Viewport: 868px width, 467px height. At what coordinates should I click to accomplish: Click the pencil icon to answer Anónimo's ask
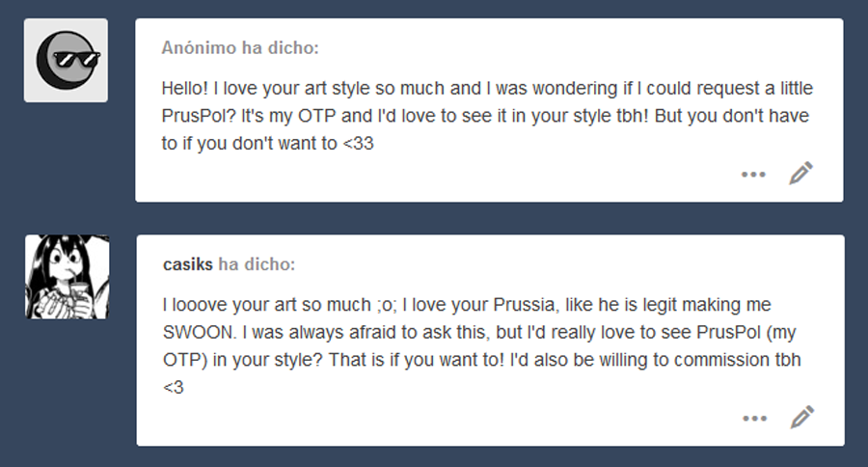801,174
